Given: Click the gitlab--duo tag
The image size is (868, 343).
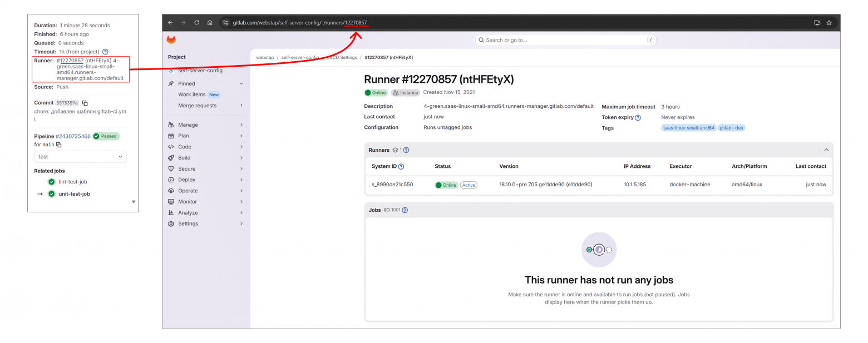Looking at the screenshot, I should pos(732,128).
